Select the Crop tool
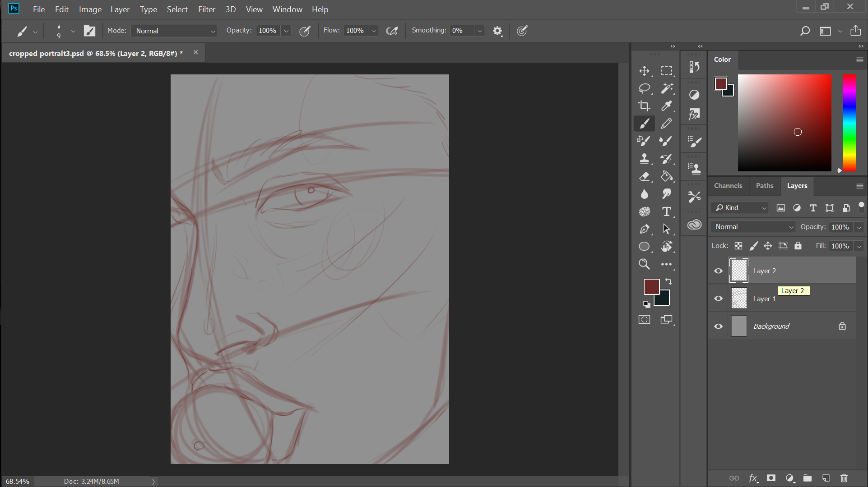 click(644, 106)
